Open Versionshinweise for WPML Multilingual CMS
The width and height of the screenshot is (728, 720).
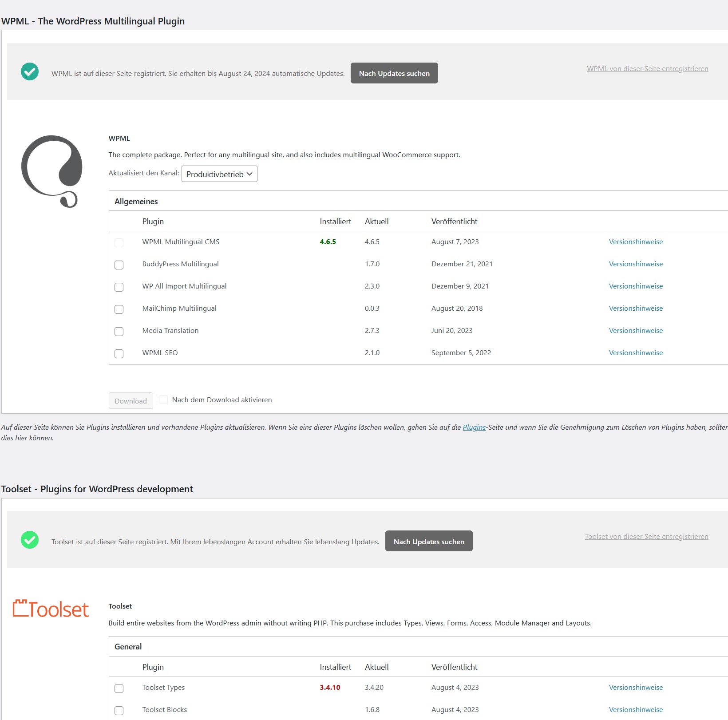[x=636, y=242]
